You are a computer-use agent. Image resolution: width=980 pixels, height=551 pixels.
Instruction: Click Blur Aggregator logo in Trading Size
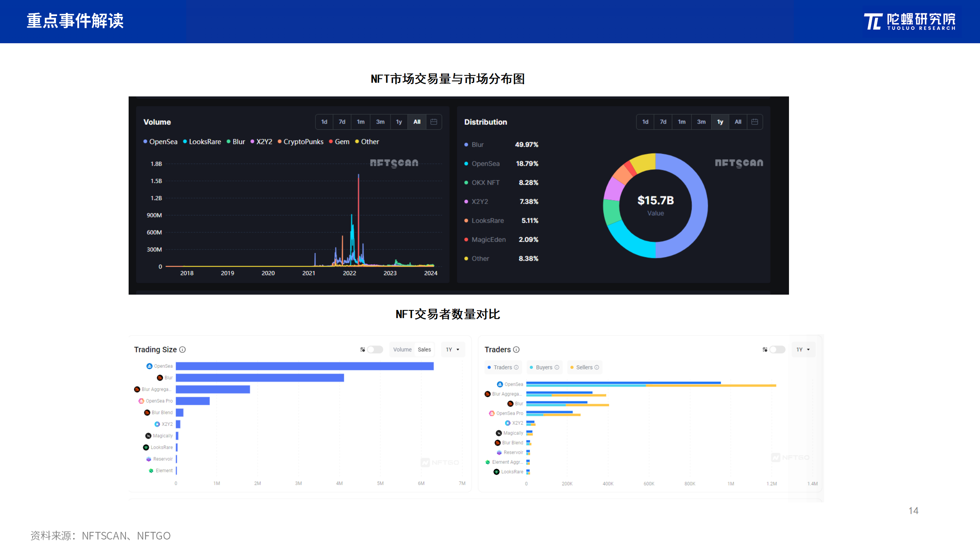tap(137, 389)
